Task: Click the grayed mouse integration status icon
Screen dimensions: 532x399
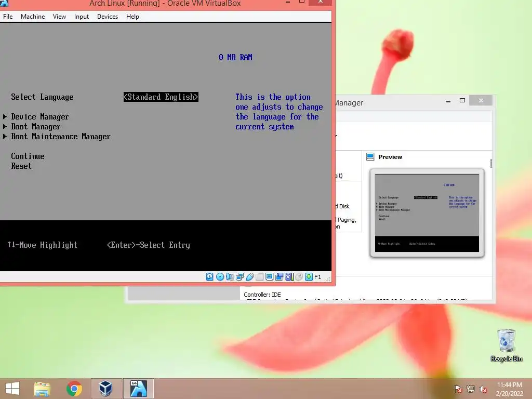Action: point(299,277)
